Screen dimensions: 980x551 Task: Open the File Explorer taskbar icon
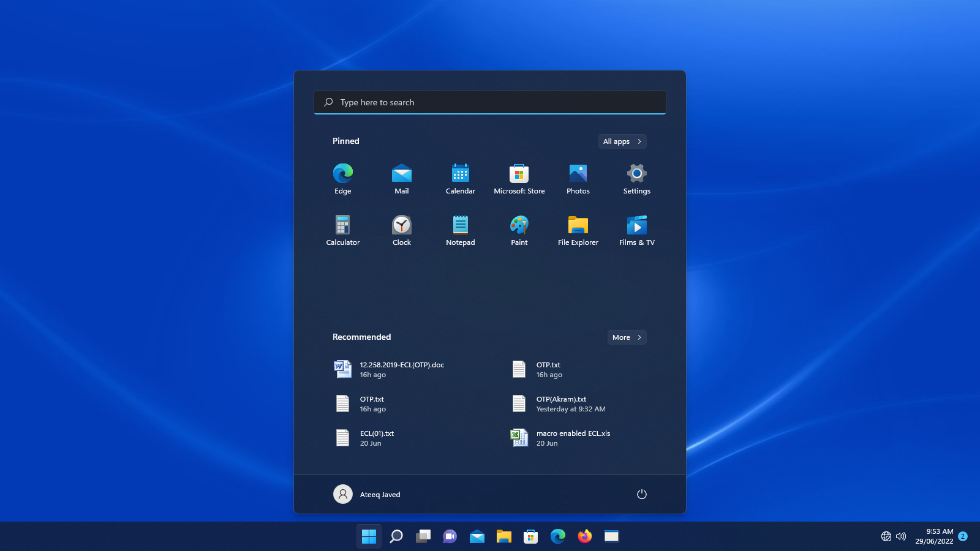click(x=504, y=536)
